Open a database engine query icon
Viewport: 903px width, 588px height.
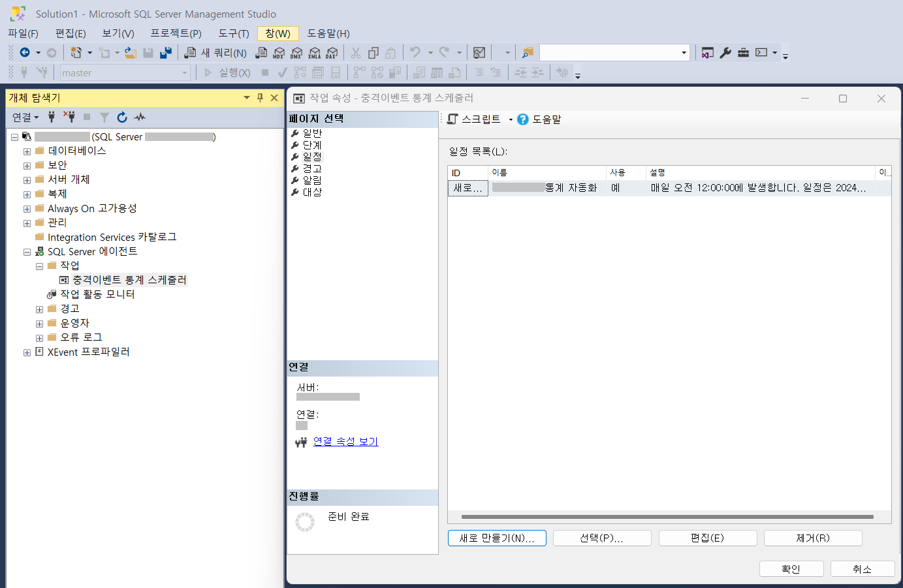[x=261, y=53]
